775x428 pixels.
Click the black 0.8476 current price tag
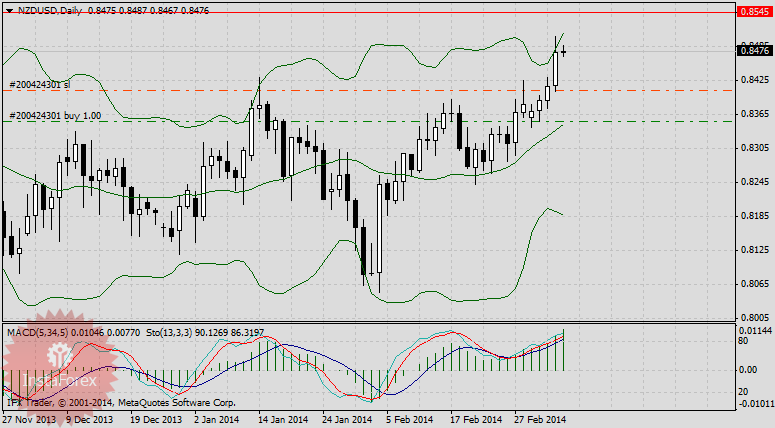(x=752, y=50)
